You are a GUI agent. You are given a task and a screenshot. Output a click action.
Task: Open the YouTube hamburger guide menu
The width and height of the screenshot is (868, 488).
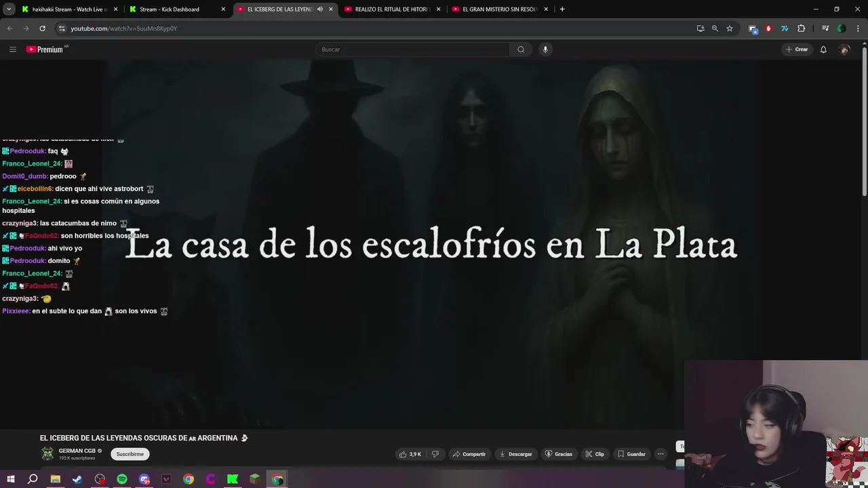pos(12,49)
